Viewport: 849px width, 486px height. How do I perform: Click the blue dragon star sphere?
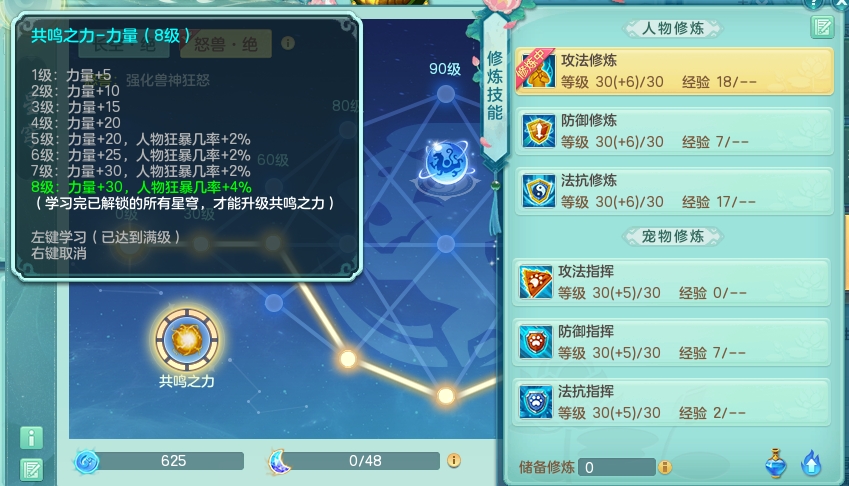446,162
